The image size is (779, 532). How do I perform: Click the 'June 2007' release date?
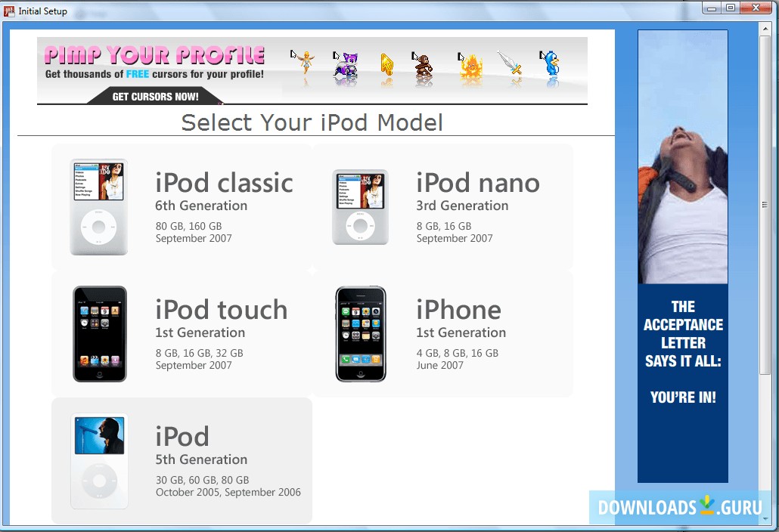coord(439,366)
